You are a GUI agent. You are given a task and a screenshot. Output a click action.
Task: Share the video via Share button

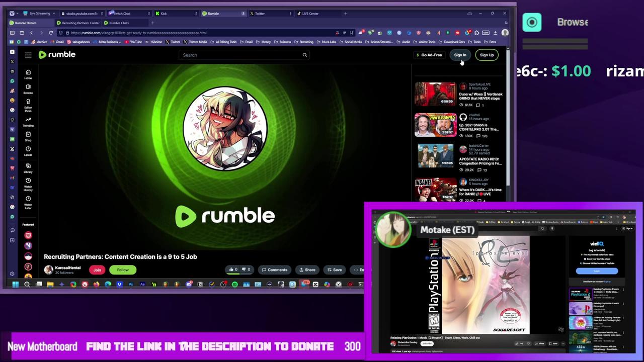[x=307, y=270]
